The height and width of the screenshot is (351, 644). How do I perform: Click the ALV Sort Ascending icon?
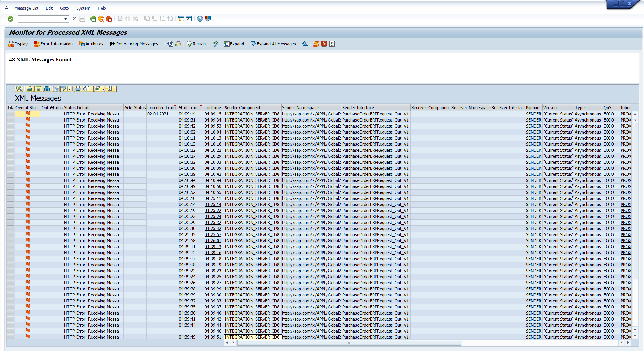click(x=30, y=89)
